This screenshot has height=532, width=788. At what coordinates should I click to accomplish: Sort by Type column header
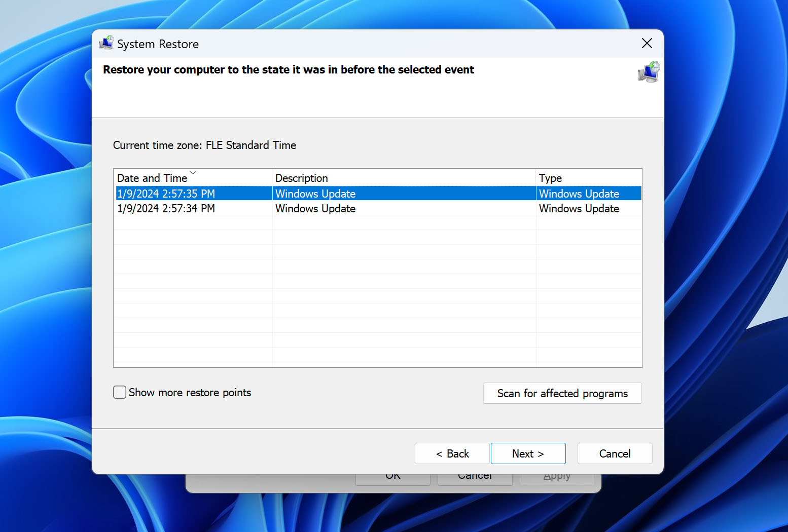click(x=589, y=178)
